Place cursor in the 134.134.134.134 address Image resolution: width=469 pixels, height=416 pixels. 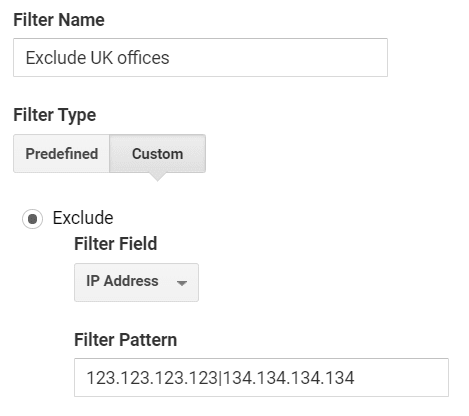(x=289, y=378)
